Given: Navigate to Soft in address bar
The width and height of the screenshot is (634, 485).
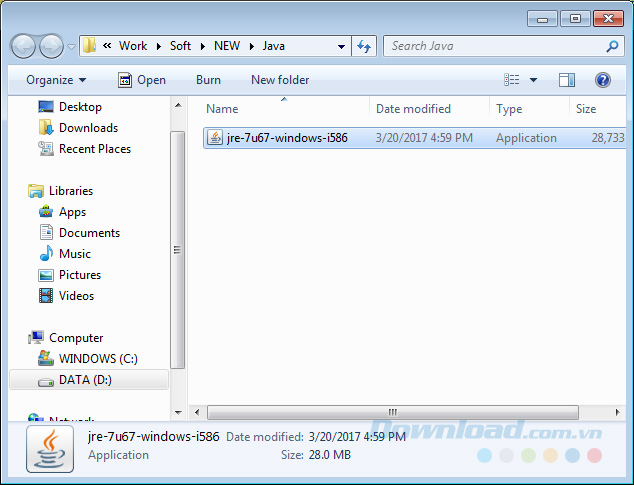Looking at the screenshot, I should 180,46.
